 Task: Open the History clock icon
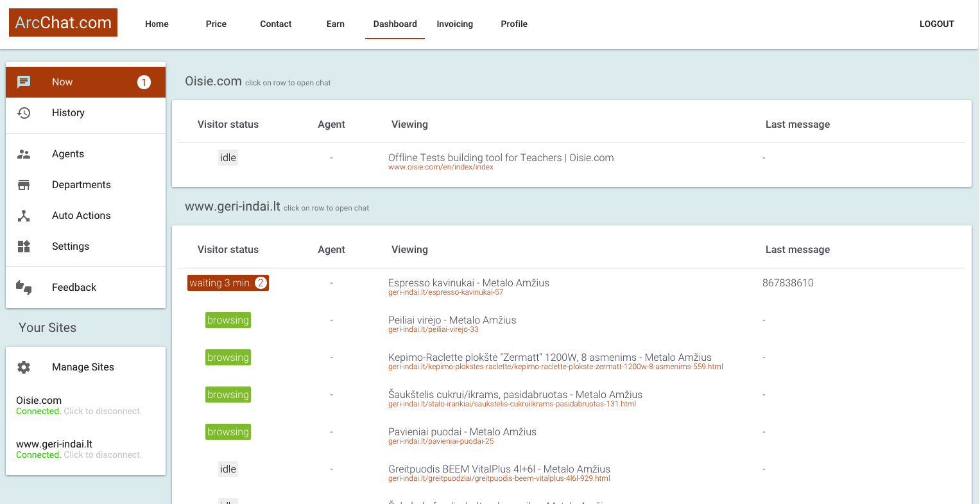pos(24,112)
